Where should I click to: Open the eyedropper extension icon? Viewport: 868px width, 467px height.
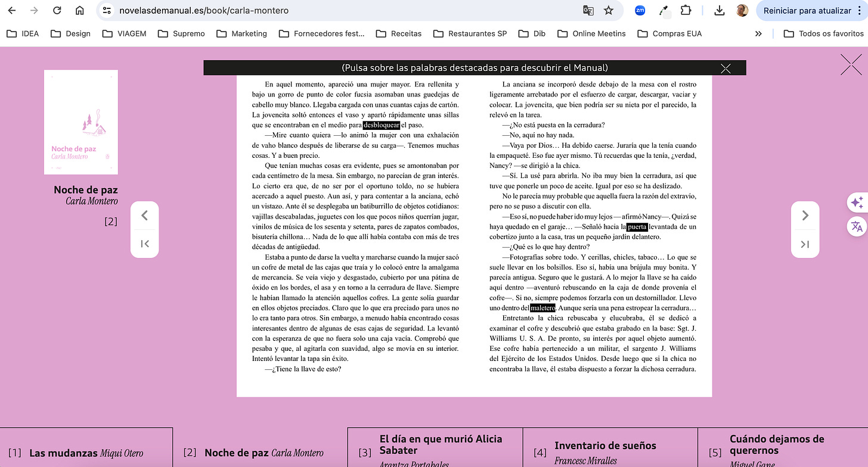(663, 11)
